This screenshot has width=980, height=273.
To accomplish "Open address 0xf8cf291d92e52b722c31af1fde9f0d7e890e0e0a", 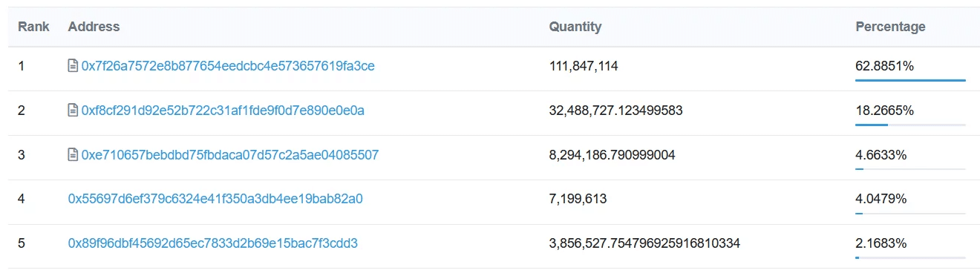I will tap(223, 111).
